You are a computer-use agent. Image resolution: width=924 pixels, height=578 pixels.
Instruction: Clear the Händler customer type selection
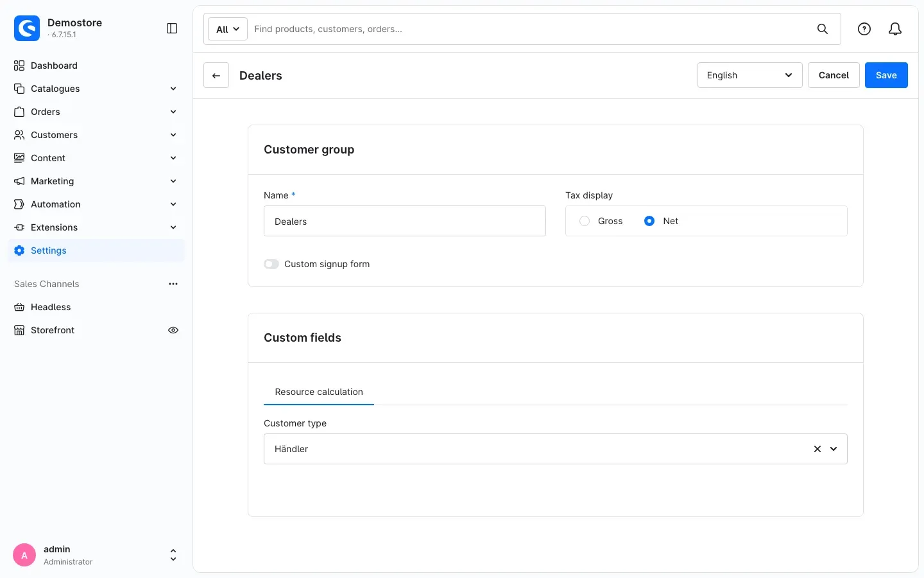click(817, 449)
